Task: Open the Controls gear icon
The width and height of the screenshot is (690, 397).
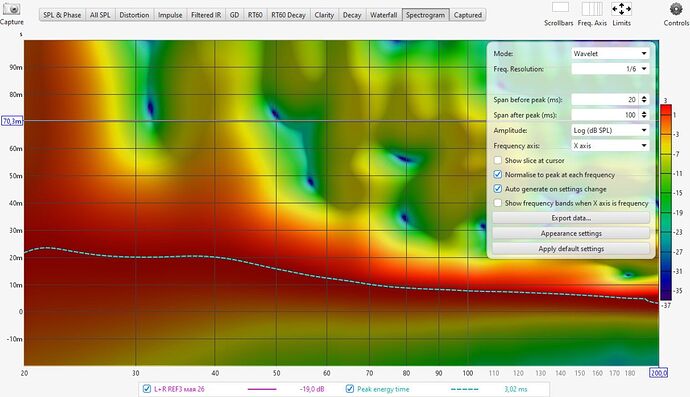Action: click(675, 9)
